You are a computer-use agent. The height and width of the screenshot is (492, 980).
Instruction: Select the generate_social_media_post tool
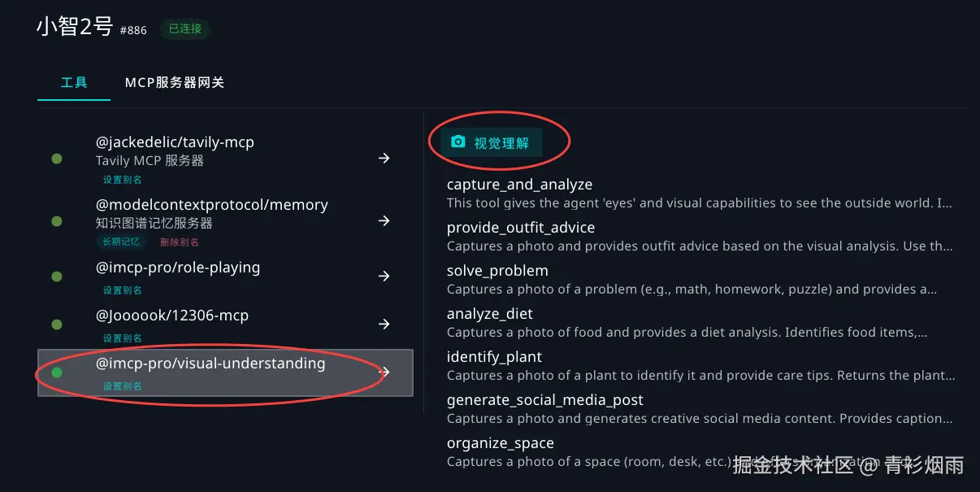click(x=544, y=400)
